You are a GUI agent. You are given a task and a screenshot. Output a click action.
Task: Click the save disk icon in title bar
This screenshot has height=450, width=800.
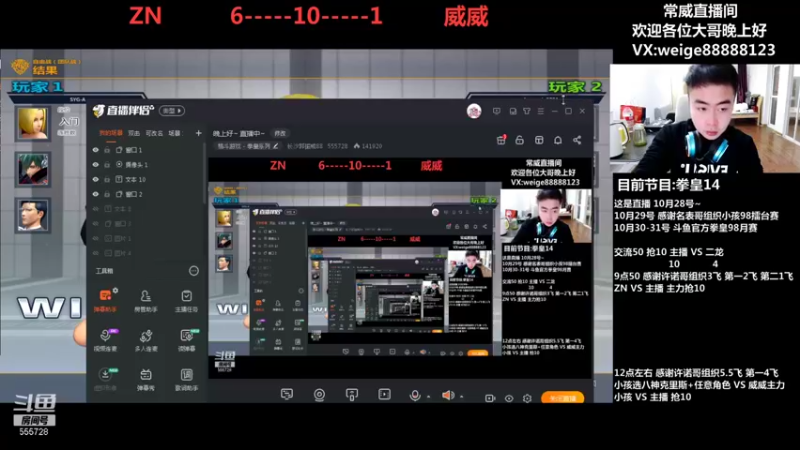pyautogui.click(x=513, y=111)
